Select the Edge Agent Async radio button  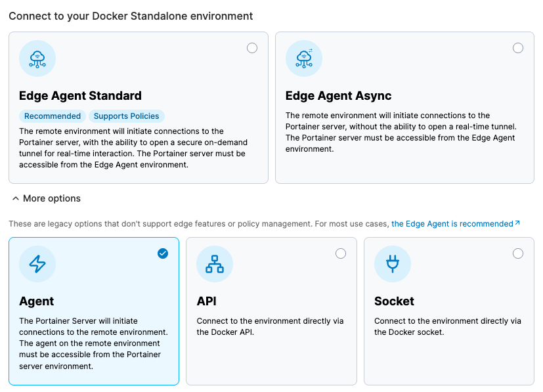[x=518, y=48]
